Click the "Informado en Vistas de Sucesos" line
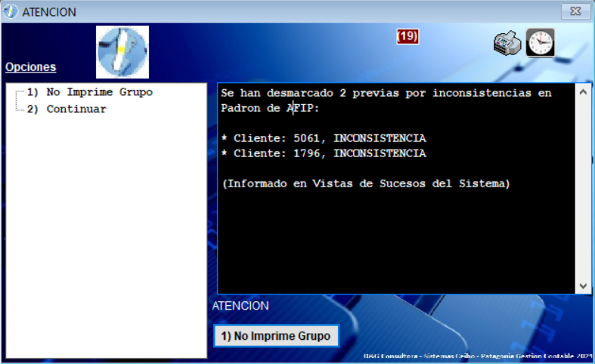 pos(367,184)
